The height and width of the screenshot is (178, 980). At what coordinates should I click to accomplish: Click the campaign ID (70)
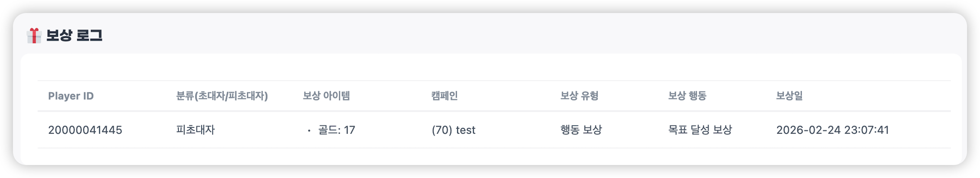tap(442, 130)
